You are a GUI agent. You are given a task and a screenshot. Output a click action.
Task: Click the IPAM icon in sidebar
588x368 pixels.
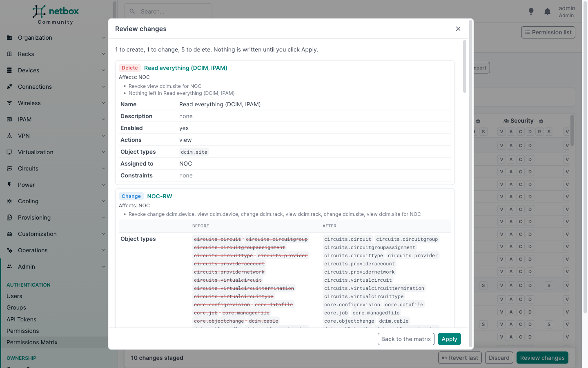(x=9, y=119)
